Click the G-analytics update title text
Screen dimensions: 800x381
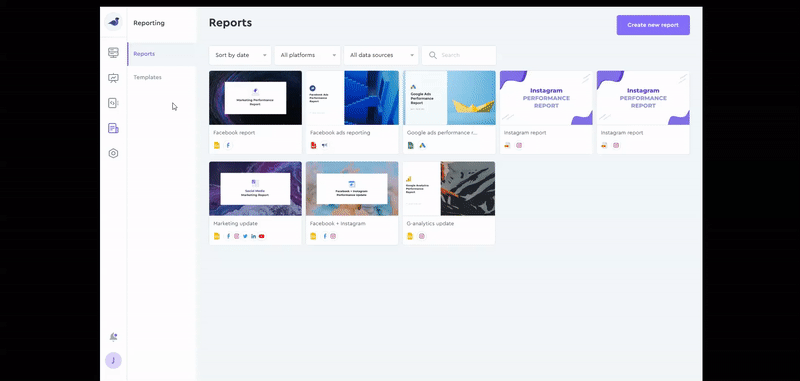tap(430, 223)
